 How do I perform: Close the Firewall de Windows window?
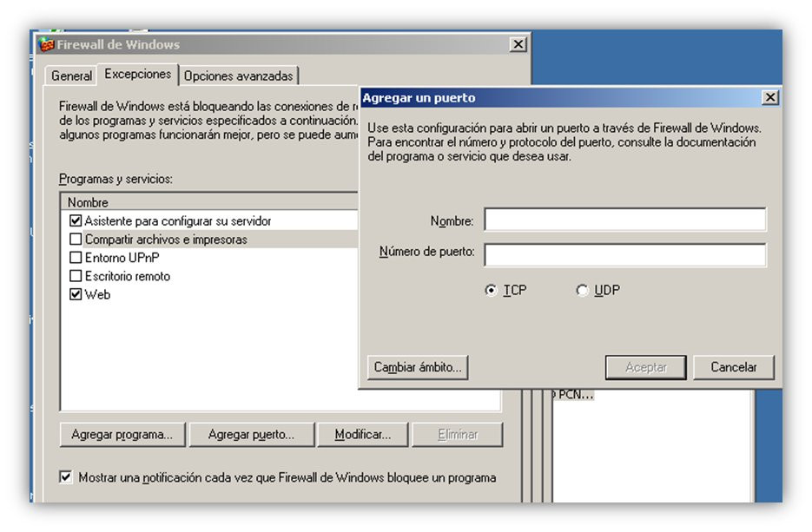tap(518, 44)
